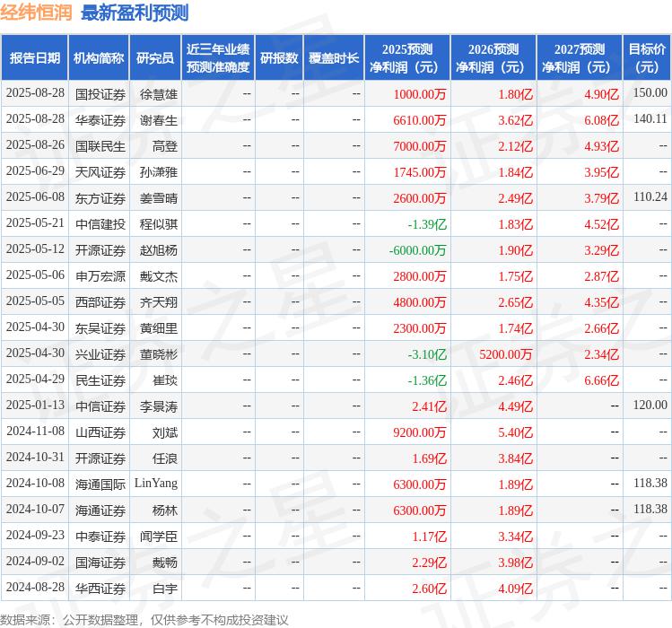Select the 中信建投 institution cell
This screenshot has width=672, height=628.
(100, 224)
